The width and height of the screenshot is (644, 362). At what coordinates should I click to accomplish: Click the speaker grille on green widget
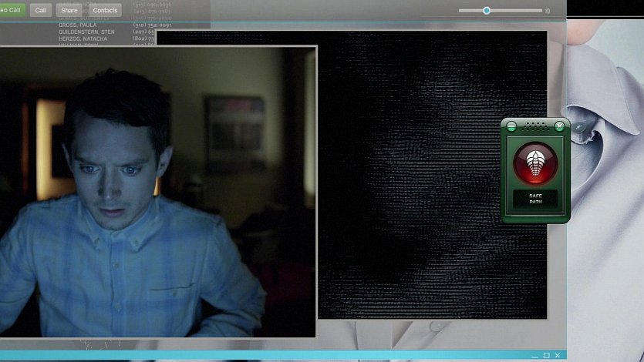(535, 125)
